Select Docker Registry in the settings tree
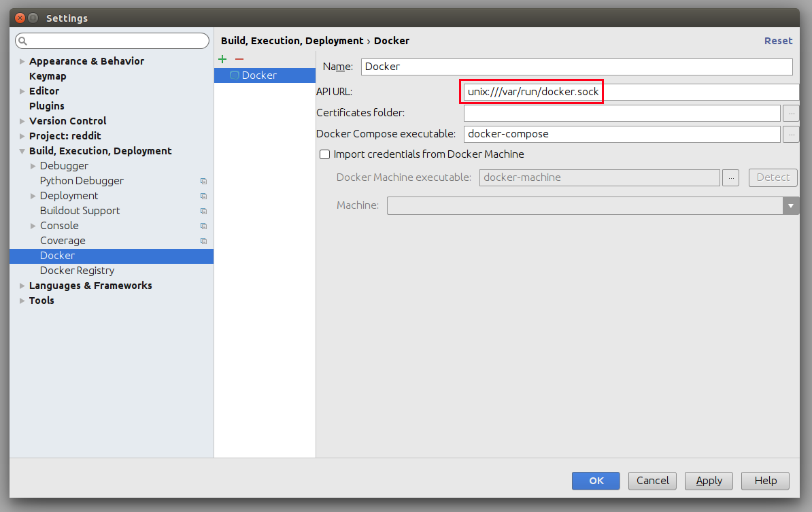Screen dimensions: 812x512 click(x=77, y=270)
